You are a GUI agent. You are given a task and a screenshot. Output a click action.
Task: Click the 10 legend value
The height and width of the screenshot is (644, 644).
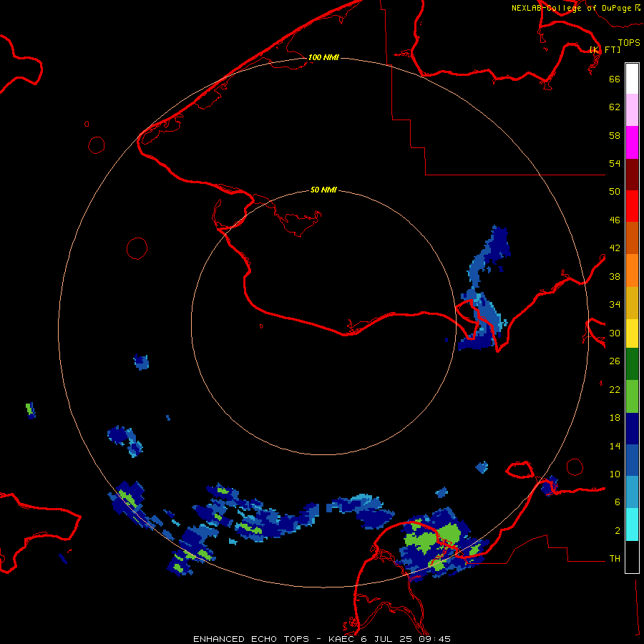[615, 474]
